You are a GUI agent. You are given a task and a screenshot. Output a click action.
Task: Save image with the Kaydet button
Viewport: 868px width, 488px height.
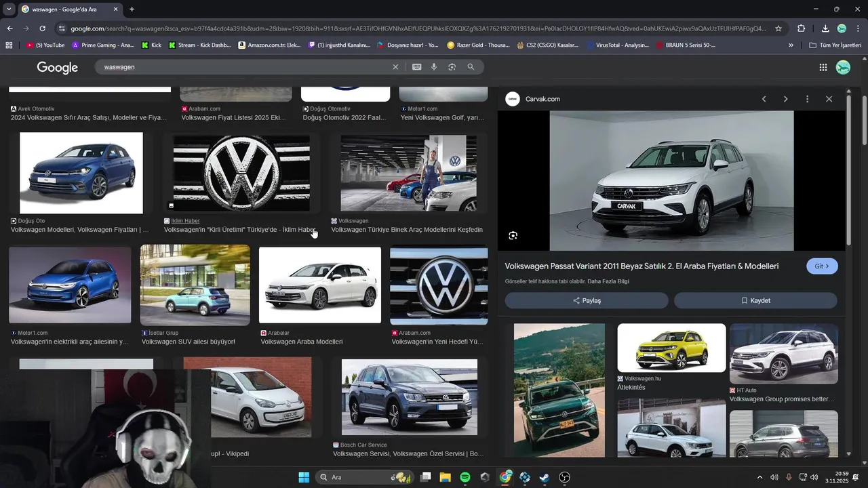tap(755, 300)
